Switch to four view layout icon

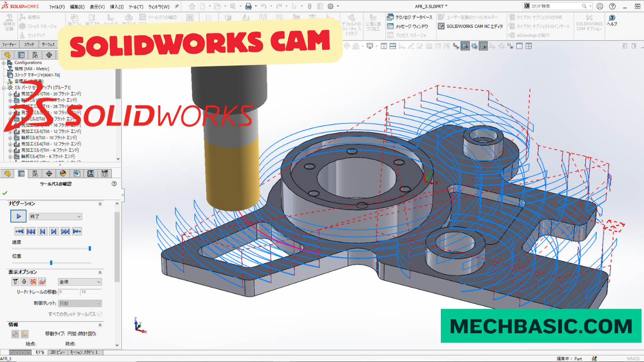528,46
